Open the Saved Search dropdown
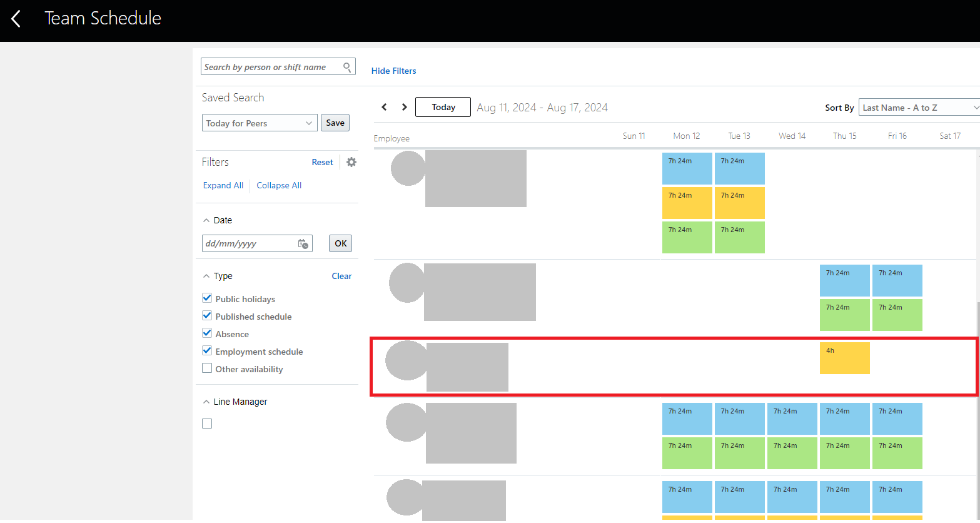The width and height of the screenshot is (980, 523). point(260,123)
